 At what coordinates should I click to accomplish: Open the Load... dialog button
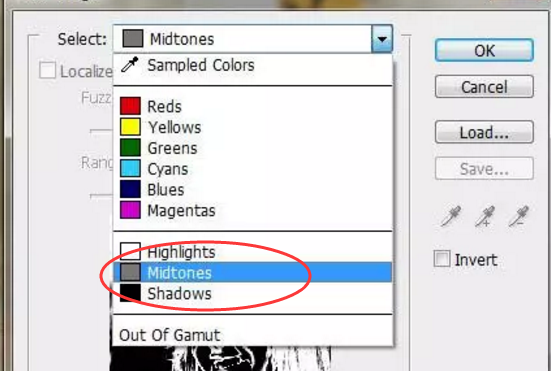coord(484,132)
